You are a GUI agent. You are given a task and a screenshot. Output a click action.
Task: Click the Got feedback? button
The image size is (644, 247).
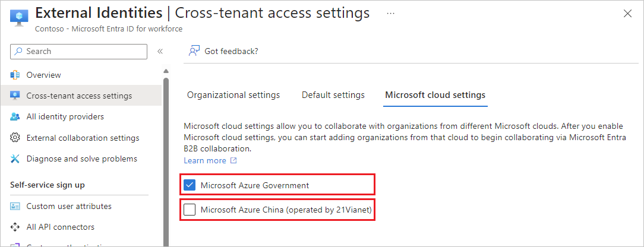[x=231, y=51]
